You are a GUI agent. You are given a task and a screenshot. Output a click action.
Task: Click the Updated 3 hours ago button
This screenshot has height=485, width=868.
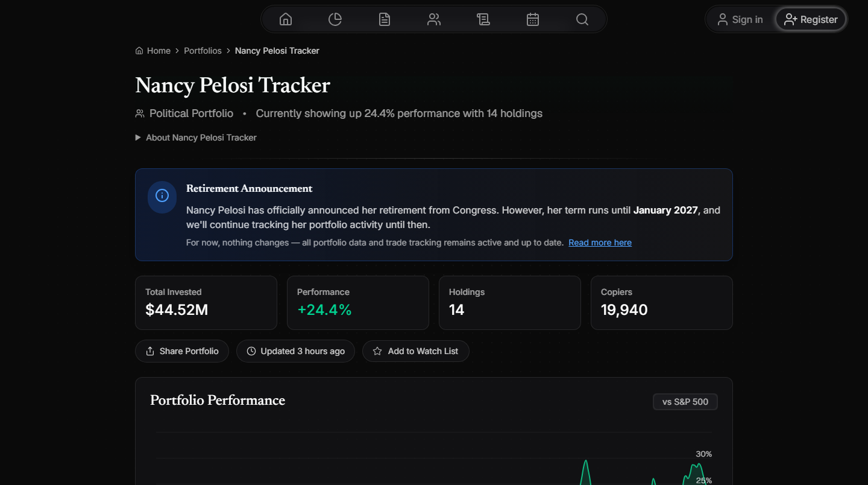click(295, 351)
